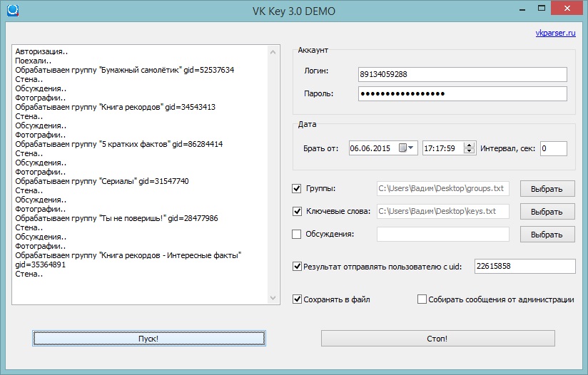Focus the Логин input field
Viewport: 588px width, 375px height.
click(462, 74)
